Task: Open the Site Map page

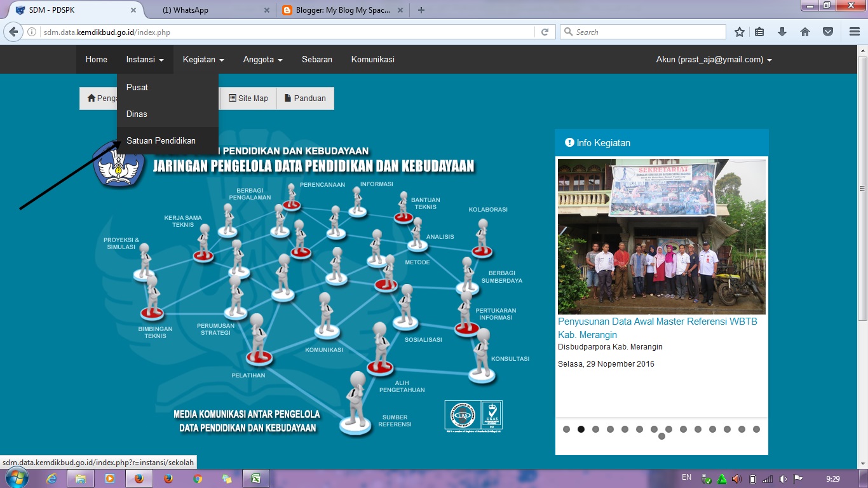Action: pos(248,98)
